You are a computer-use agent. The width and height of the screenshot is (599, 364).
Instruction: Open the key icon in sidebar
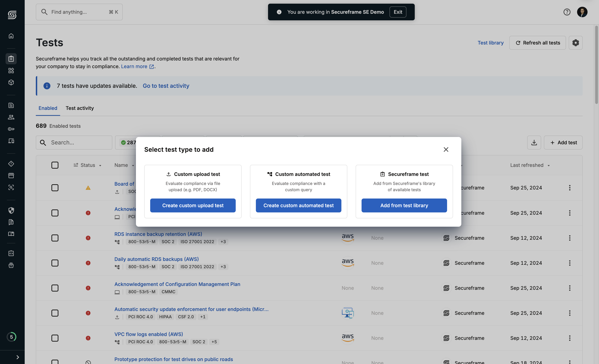pos(11,129)
